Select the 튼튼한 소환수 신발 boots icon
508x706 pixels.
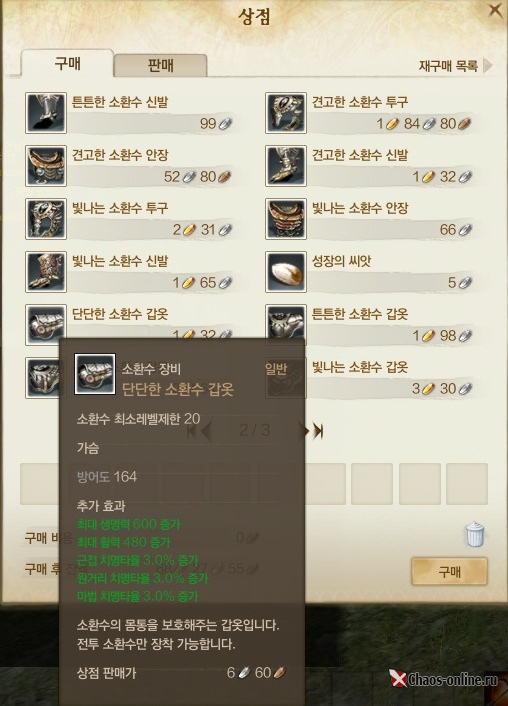point(46,113)
